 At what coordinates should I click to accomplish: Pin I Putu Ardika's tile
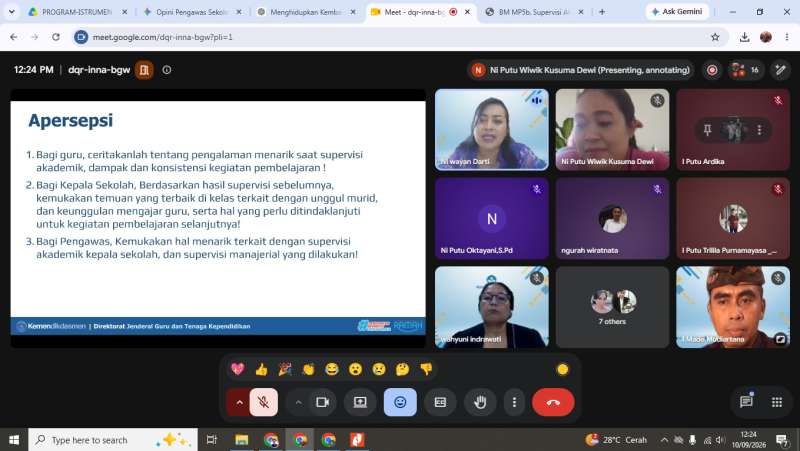coord(707,130)
